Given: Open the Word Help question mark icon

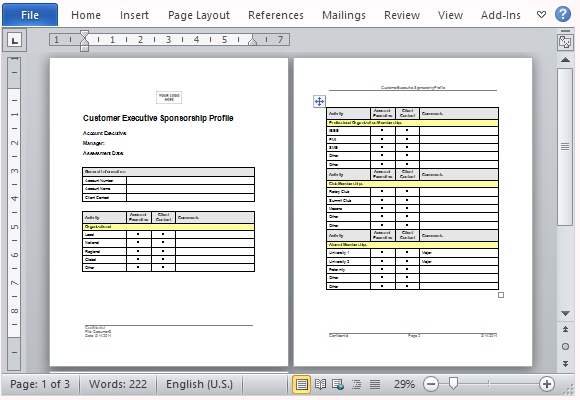Looking at the screenshot, I should click(x=563, y=14).
